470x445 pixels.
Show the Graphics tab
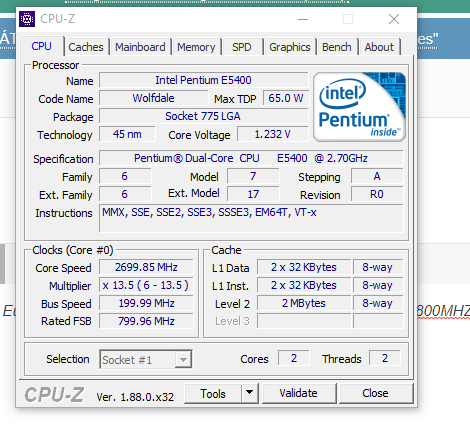pos(290,47)
